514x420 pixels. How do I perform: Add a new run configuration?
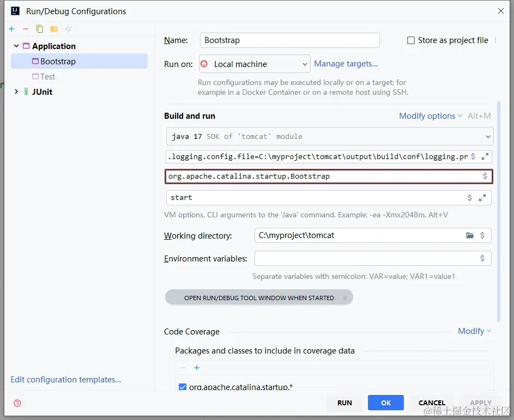point(11,29)
